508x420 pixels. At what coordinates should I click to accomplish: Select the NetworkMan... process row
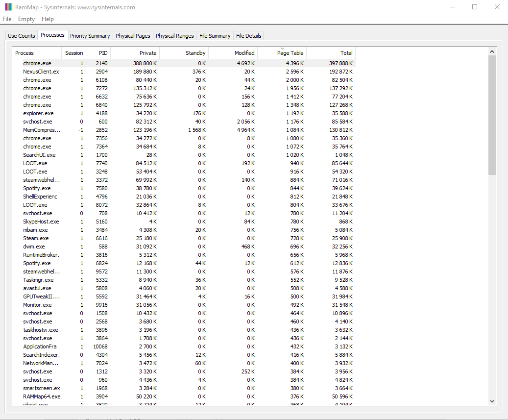(184, 363)
